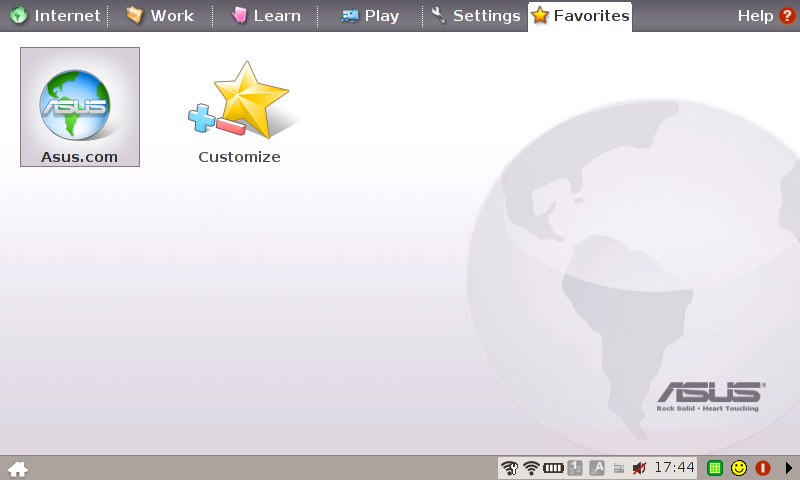800x480 pixels.
Task: Switch to the Internet tab
Action: click(x=55, y=15)
